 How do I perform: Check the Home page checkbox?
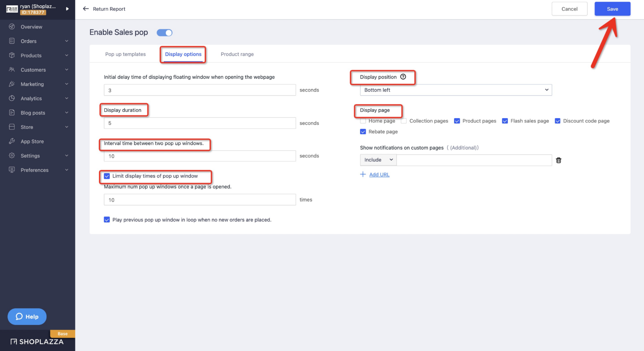(363, 121)
